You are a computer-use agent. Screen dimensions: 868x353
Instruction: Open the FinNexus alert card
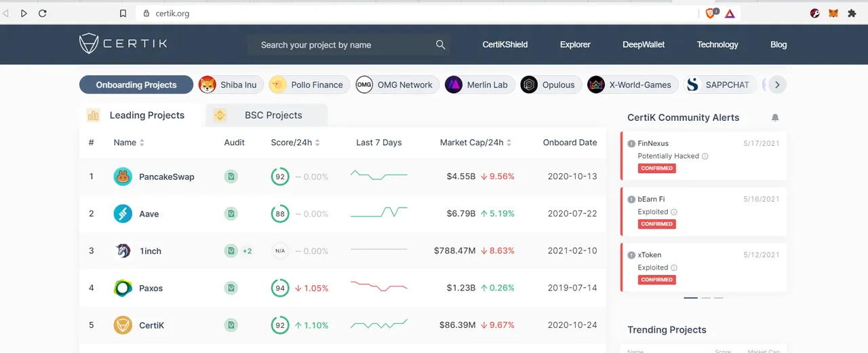click(x=704, y=155)
